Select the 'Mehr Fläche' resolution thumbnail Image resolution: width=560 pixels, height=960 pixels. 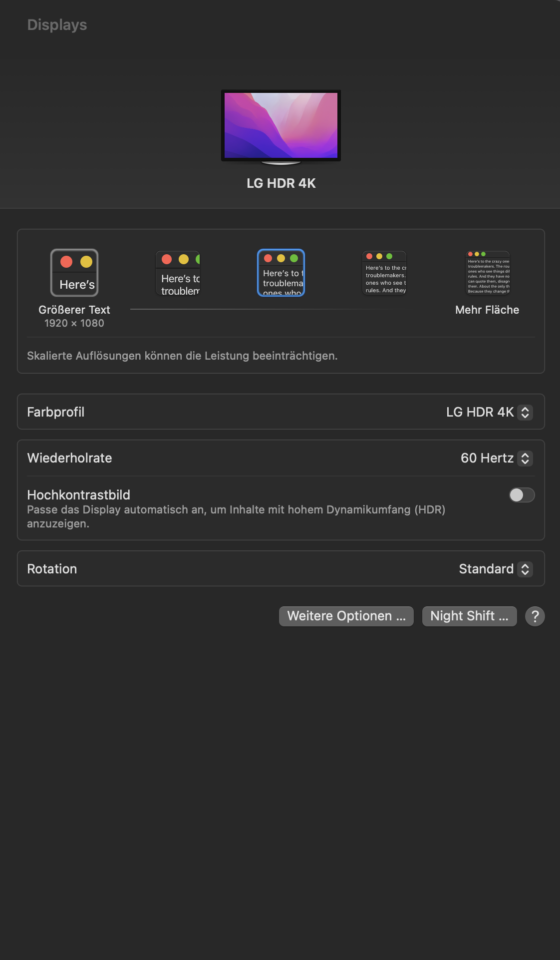(488, 273)
